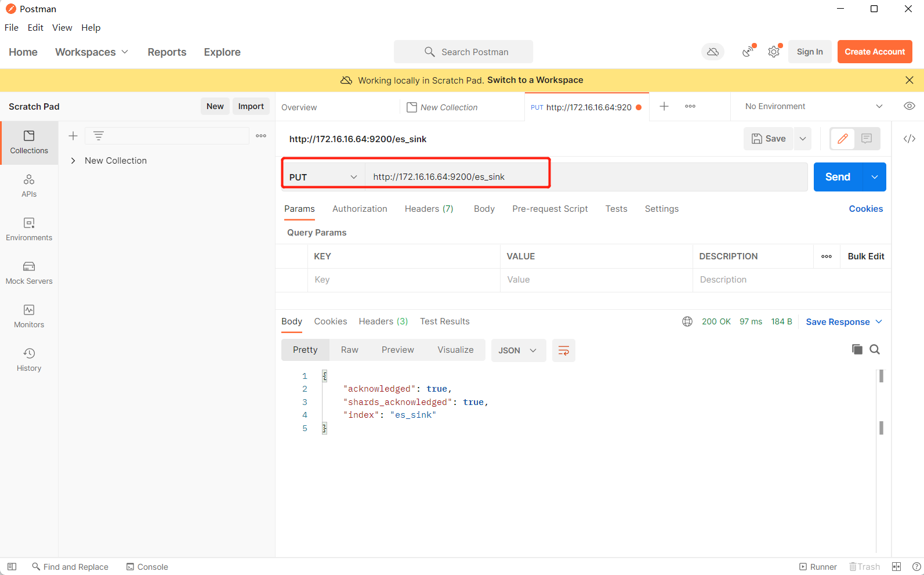The image size is (924, 575).
Task: Click the blue Send button
Action: (838, 177)
